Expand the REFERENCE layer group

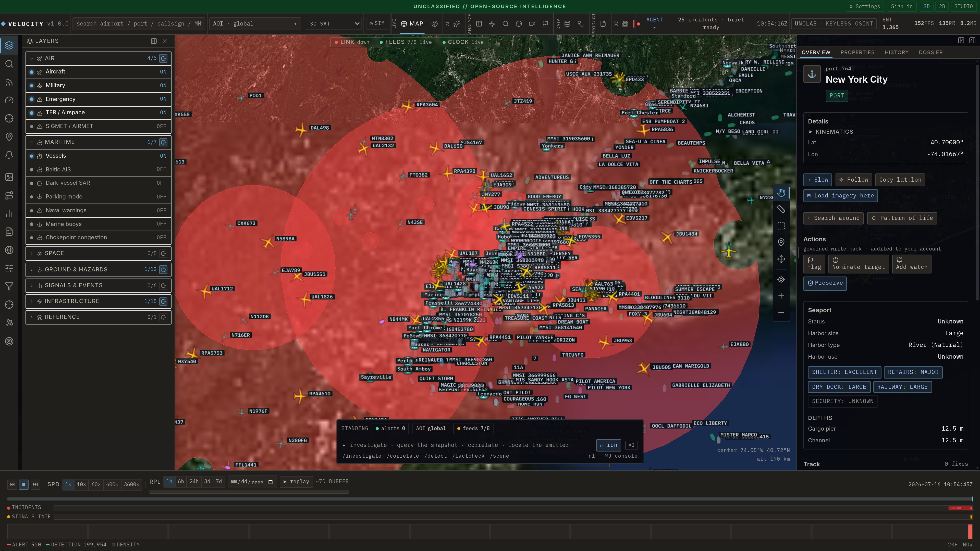32,317
